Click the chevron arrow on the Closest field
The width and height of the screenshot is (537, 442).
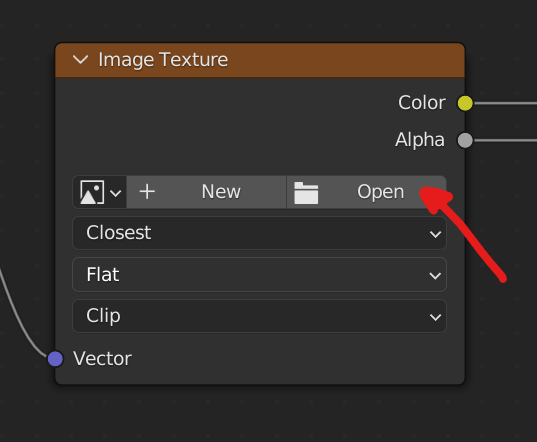click(435, 235)
